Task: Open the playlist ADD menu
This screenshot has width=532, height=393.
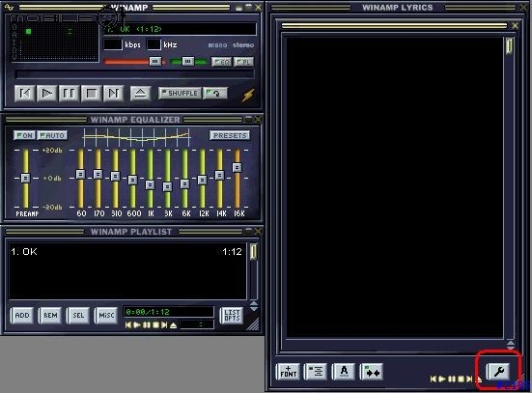Action: [22, 316]
